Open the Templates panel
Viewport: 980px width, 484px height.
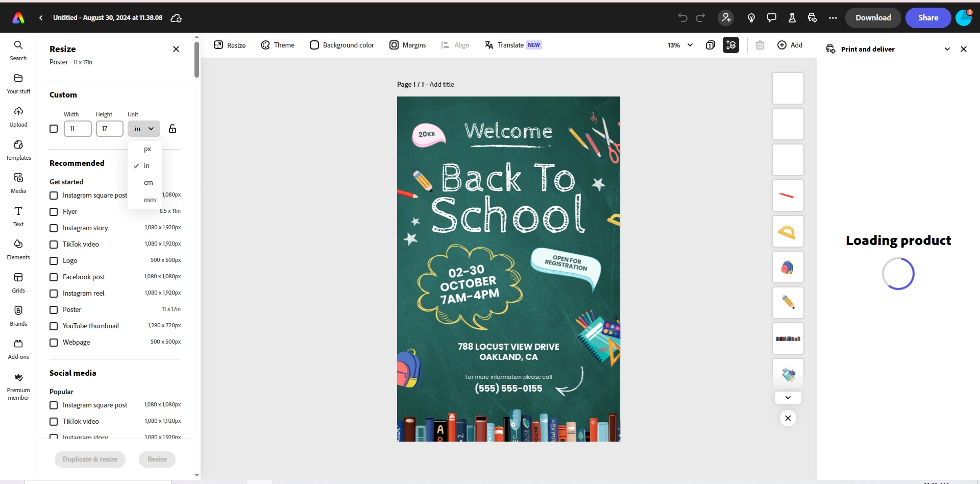18,150
